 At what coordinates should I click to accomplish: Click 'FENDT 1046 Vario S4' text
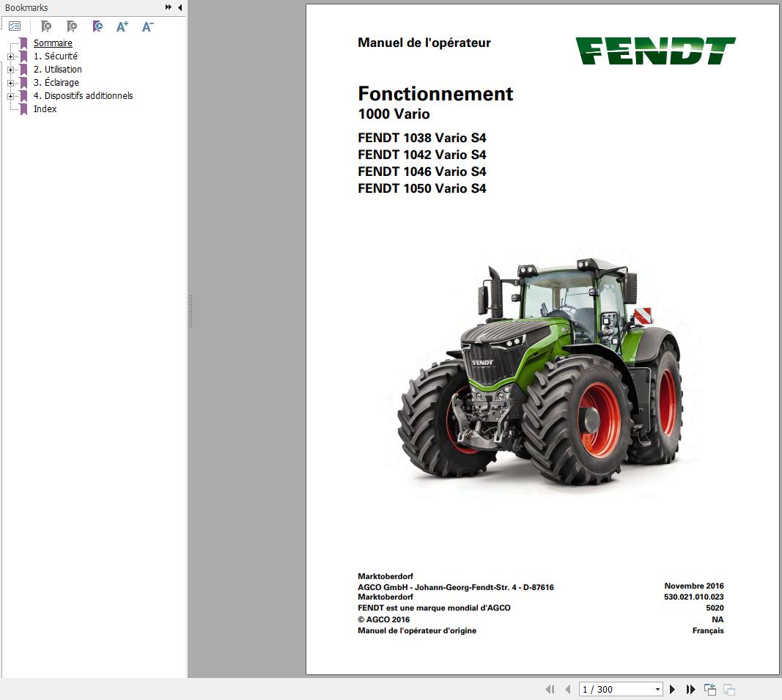(422, 172)
